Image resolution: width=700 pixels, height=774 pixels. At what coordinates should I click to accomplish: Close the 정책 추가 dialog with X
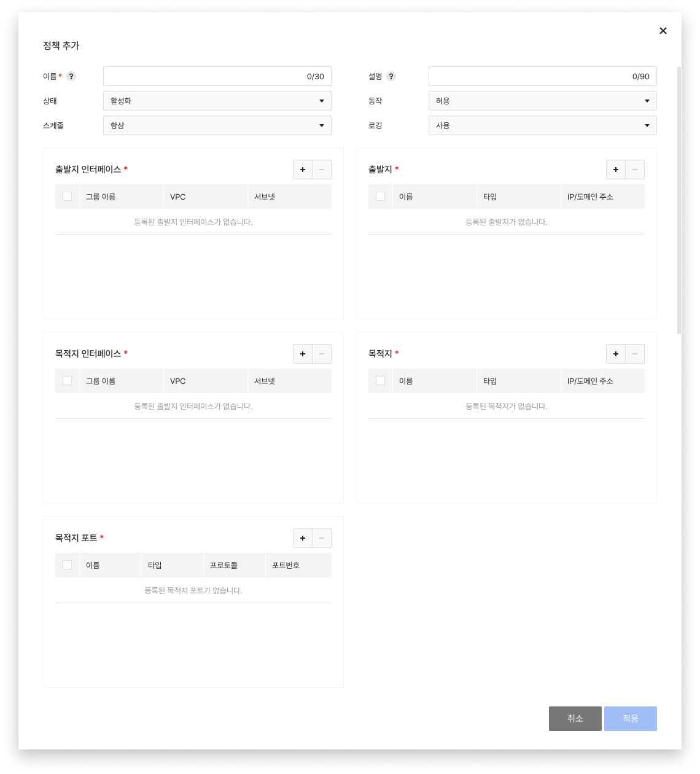(x=663, y=31)
